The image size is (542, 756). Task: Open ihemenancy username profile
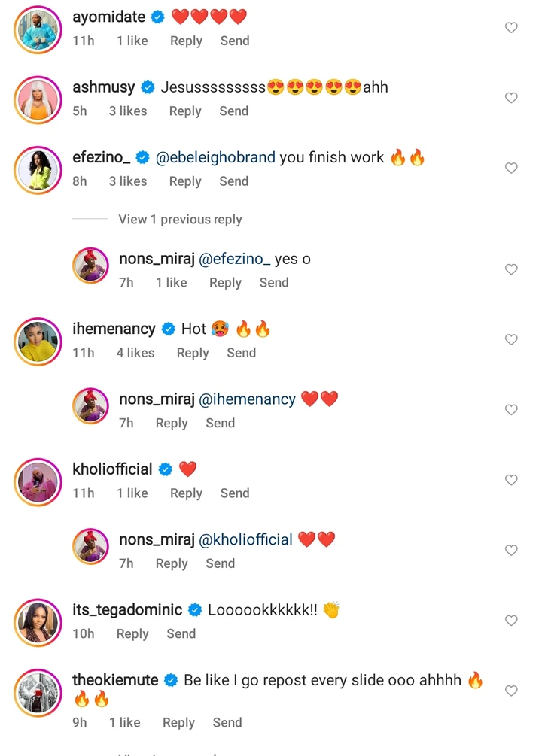pyautogui.click(x=114, y=329)
